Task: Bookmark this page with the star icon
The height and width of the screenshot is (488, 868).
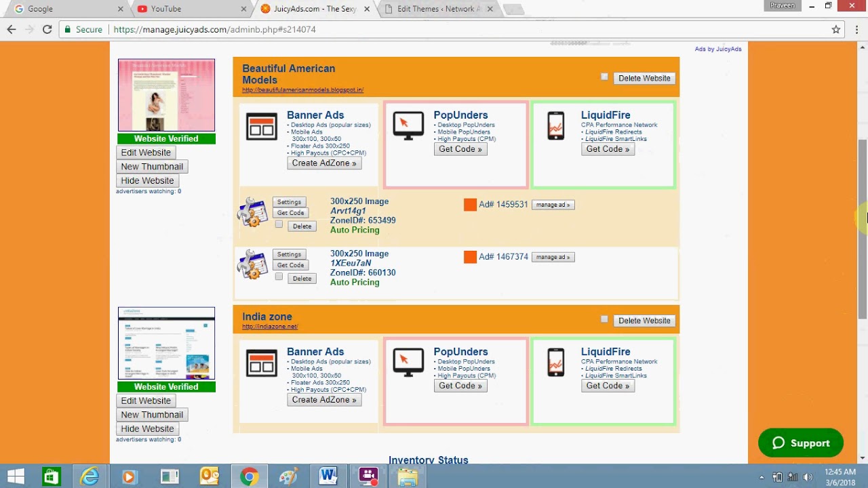Action: [x=836, y=29]
